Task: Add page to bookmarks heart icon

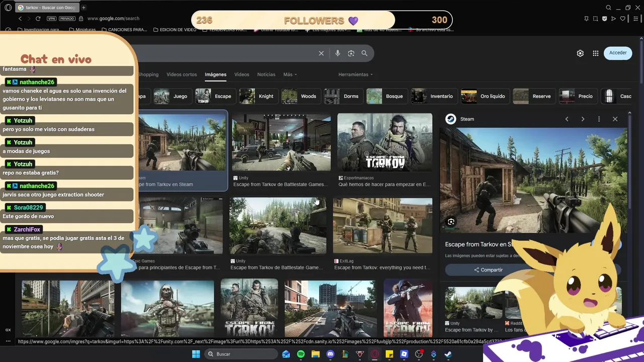Action: [622, 19]
